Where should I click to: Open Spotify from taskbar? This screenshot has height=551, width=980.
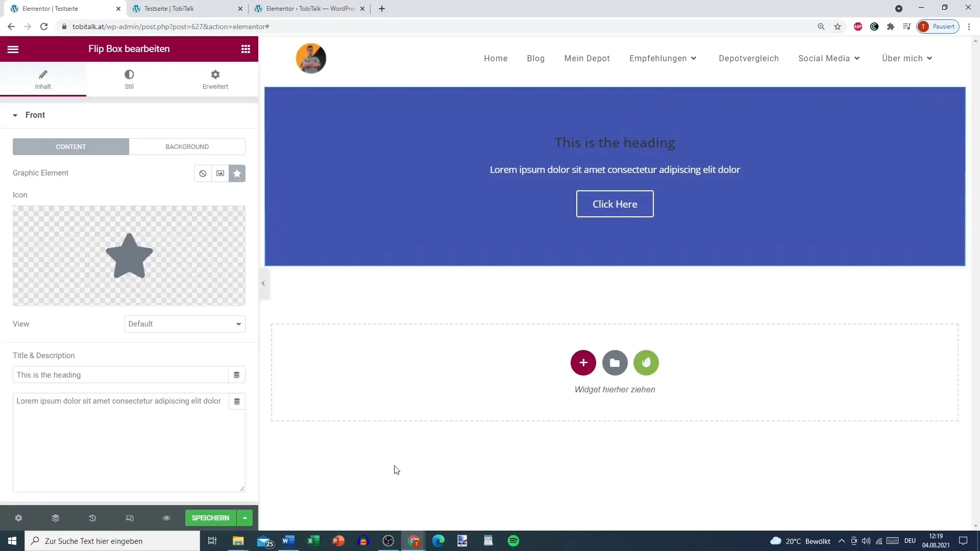pyautogui.click(x=513, y=541)
